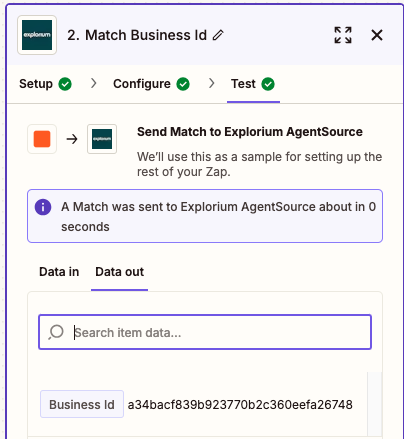Image resolution: width=404 pixels, height=439 pixels.
Task: Click the Explorium app logo in header
Action: coord(37,35)
